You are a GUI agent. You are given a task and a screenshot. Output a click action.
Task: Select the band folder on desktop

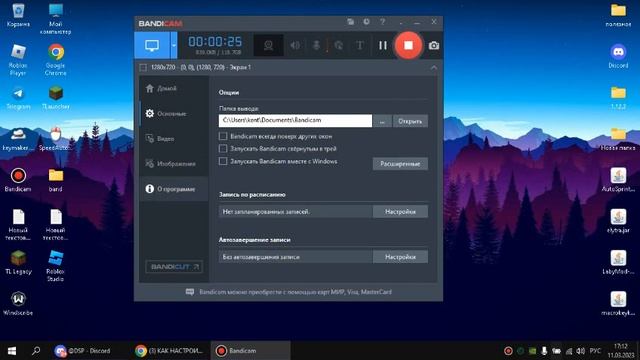[x=56, y=180]
